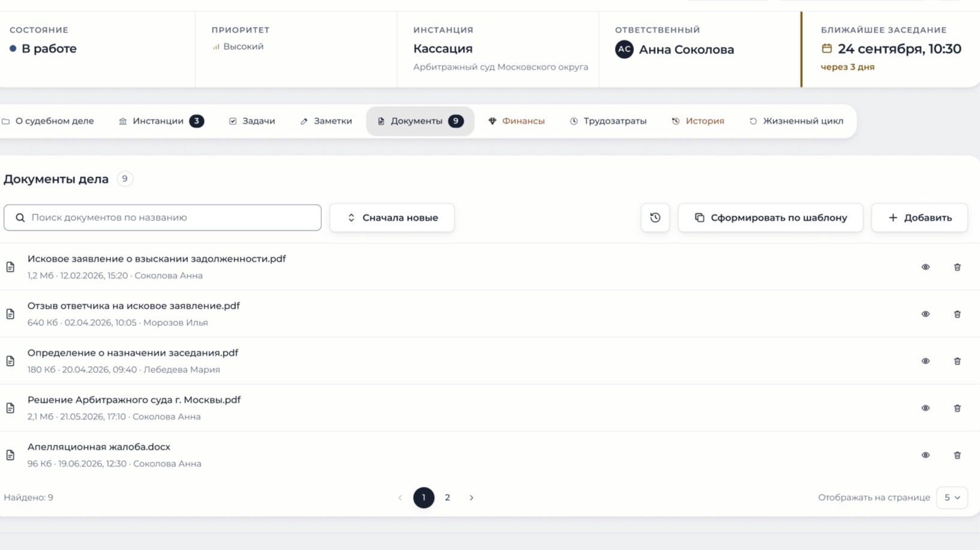The image size is (980, 550).
Task: Select page 1 in pagination
Action: [x=424, y=497]
